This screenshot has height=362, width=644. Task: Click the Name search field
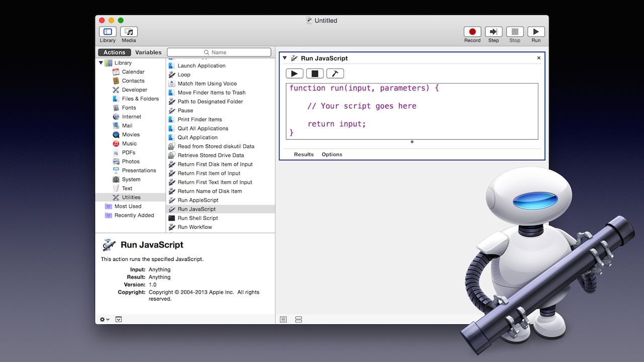pos(219,52)
